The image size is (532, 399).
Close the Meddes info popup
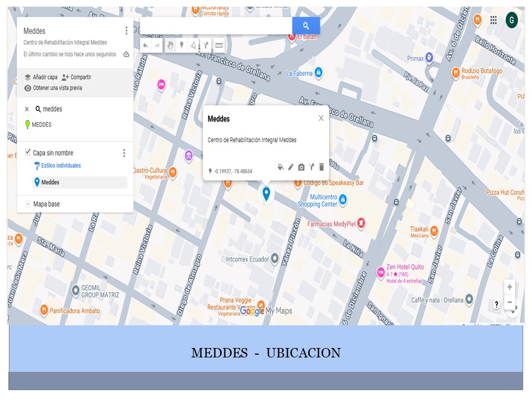pyautogui.click(x=321, y=118)
